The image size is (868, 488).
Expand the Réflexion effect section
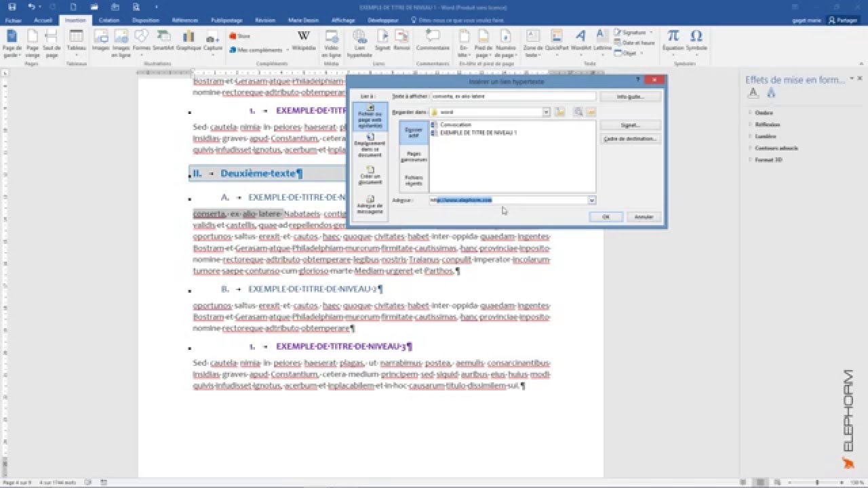click(767, 125)
